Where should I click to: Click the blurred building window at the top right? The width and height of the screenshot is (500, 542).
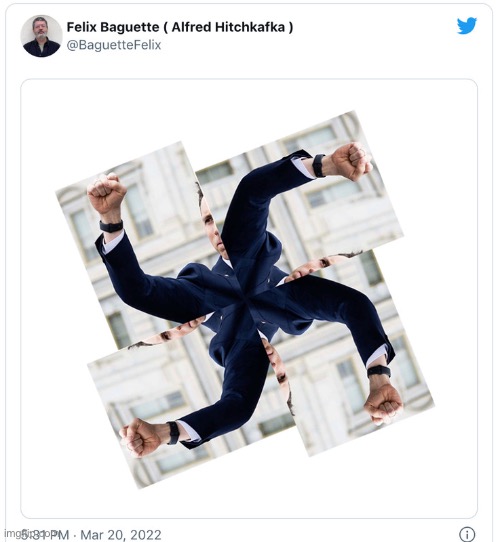pyautogui.click(x=311, y=138)
